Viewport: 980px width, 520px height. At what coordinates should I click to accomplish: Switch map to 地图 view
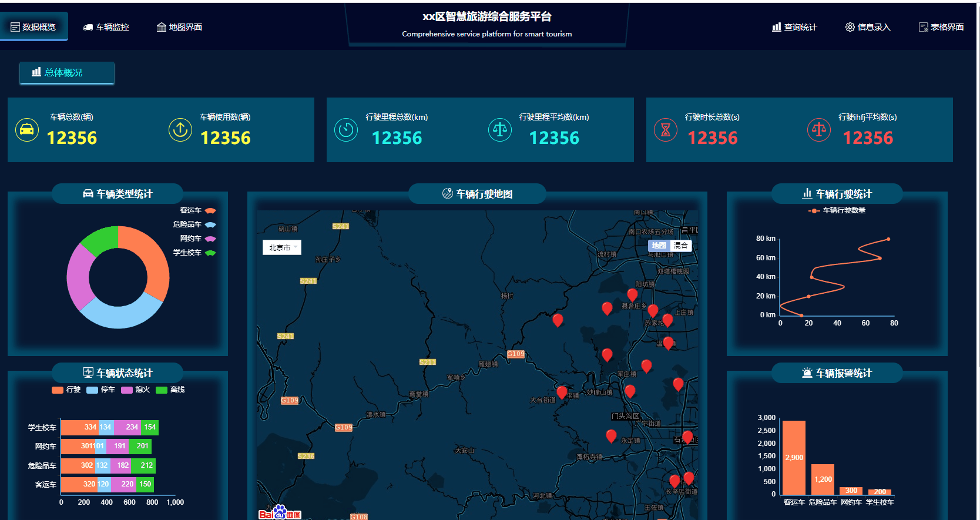click(659, 246)
